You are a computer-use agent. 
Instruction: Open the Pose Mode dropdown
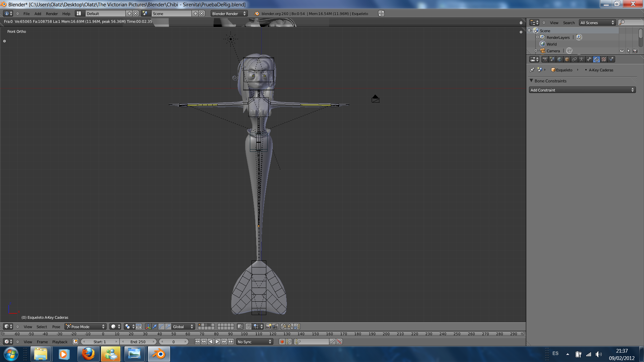[86, 326]
